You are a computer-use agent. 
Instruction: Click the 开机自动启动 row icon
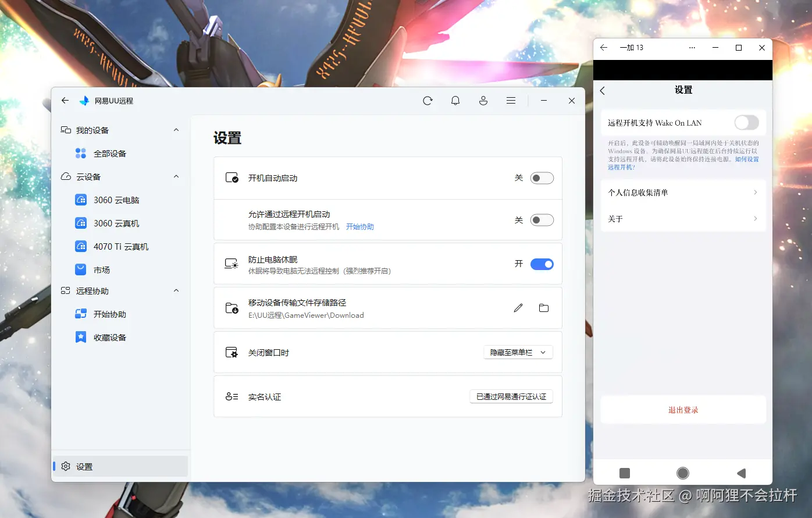pyautogui.click(x=232, y=178)
